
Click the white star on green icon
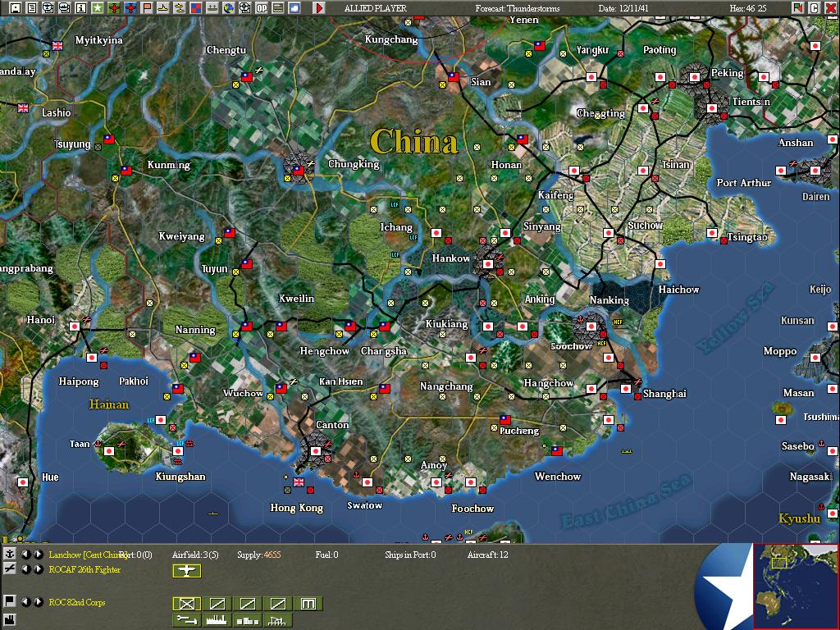tap(97, 7)
